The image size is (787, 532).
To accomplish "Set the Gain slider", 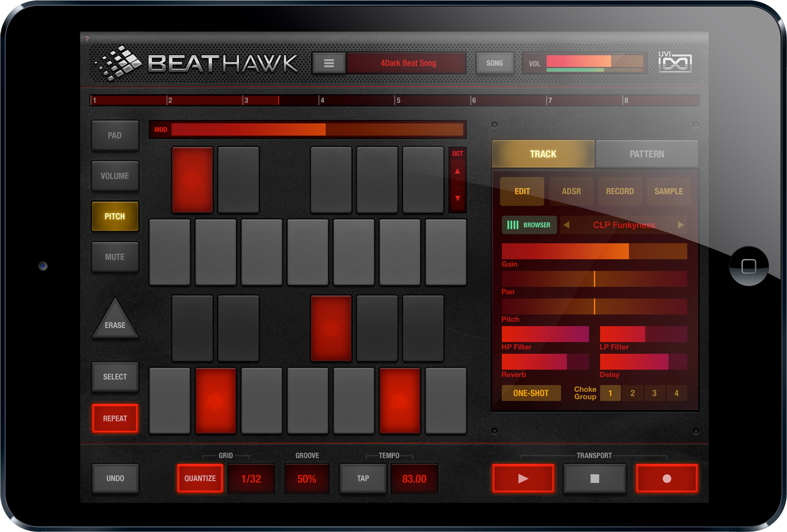I will pos(594,251).
